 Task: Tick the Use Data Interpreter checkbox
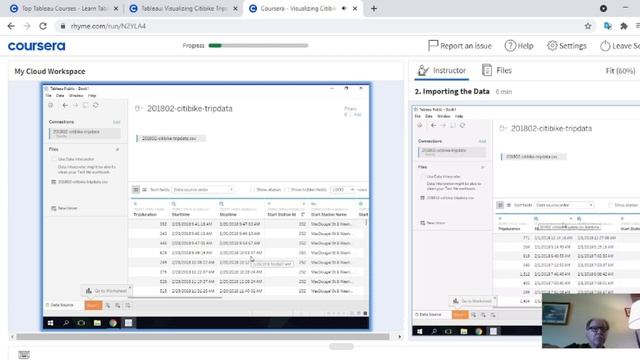click(x=53, y=159)
